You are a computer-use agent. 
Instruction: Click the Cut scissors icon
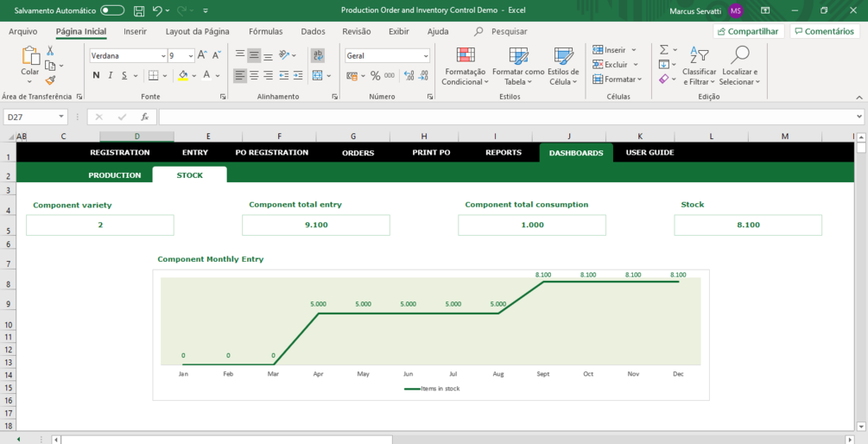pos(50,51)
